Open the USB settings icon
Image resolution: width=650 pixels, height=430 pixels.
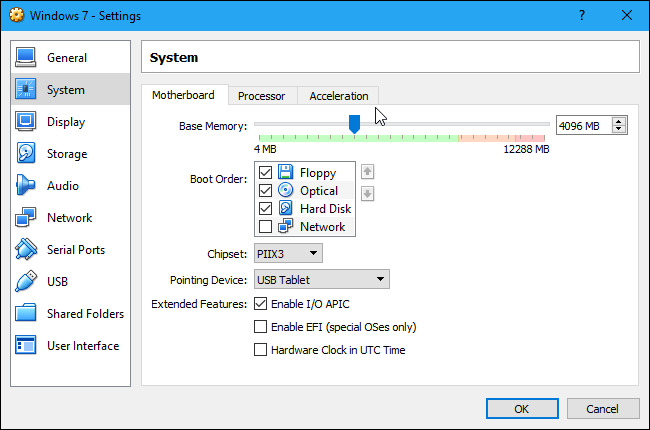click(26, 282)
